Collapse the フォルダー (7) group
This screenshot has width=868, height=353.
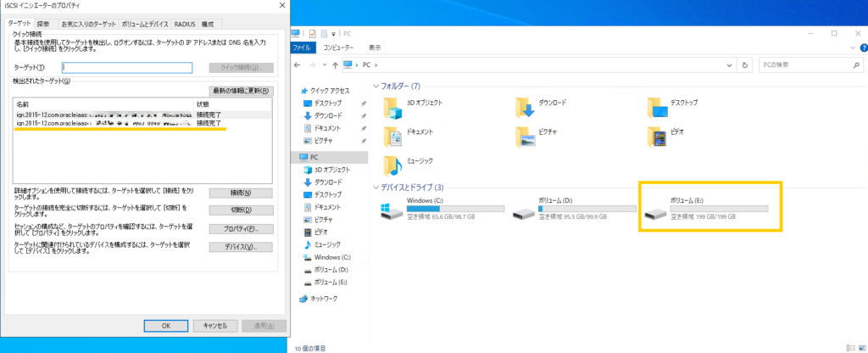click(376, 87)
